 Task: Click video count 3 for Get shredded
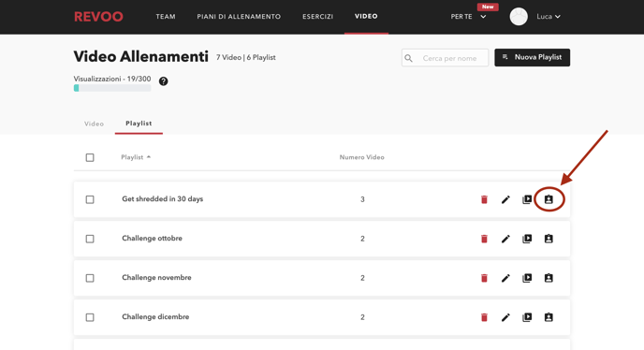click(362, 199)
